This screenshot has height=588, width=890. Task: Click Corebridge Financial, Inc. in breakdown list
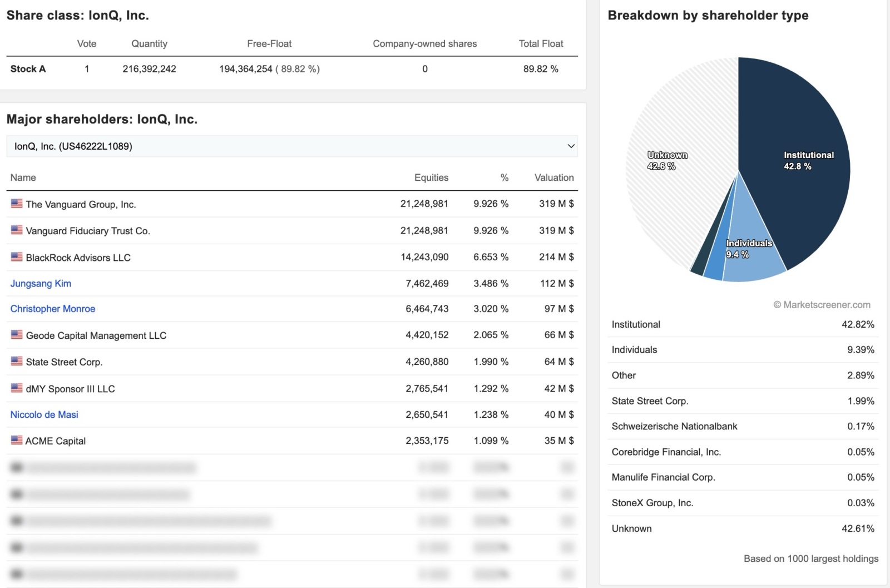click(x=666, y=452)
